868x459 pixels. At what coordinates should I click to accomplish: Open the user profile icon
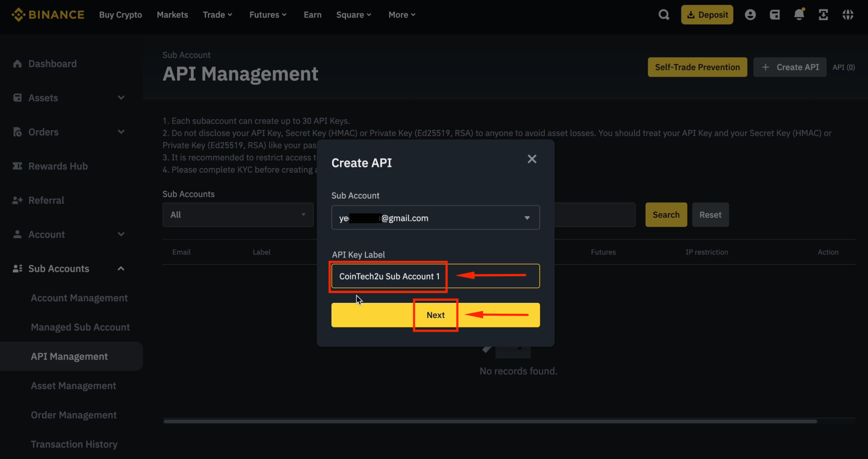click(x=750, y=14)
